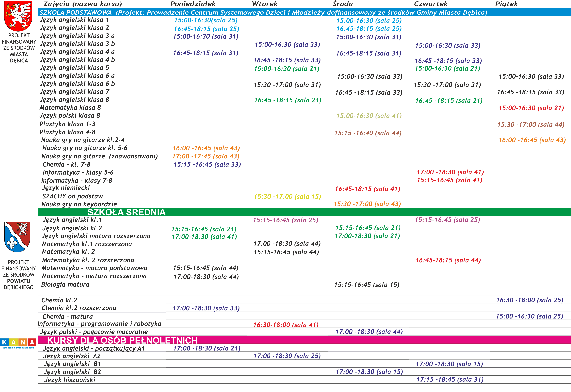571x392 pixels.
Task: Click the green SZKOŁA ŚREDNIA section banner
Action: 304,212
